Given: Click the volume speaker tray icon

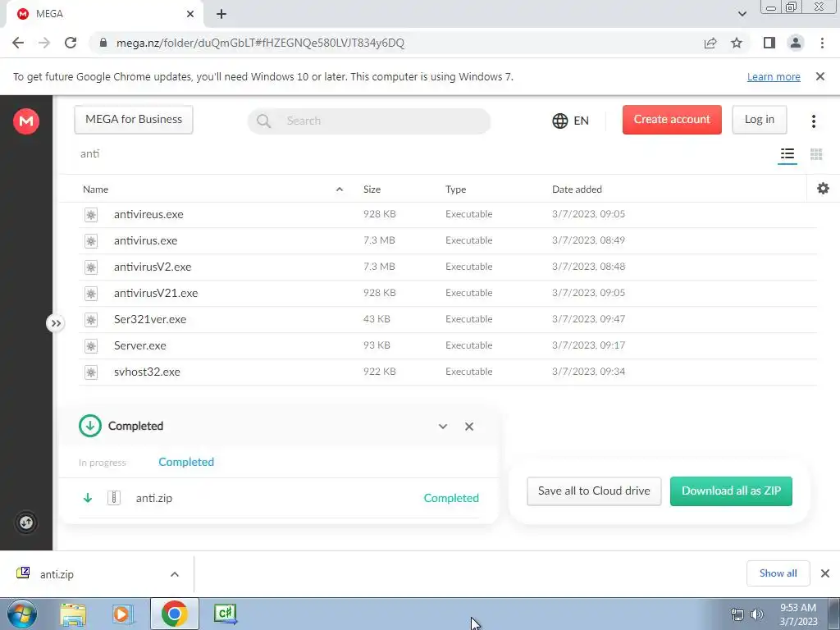Looking at the screenshot, I should [x=757, y=614].
